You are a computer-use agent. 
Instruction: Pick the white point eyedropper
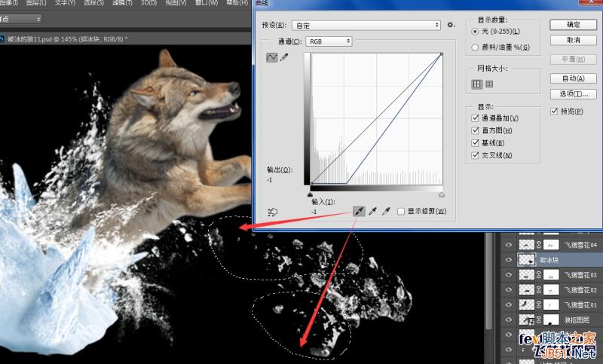point(386,211)
